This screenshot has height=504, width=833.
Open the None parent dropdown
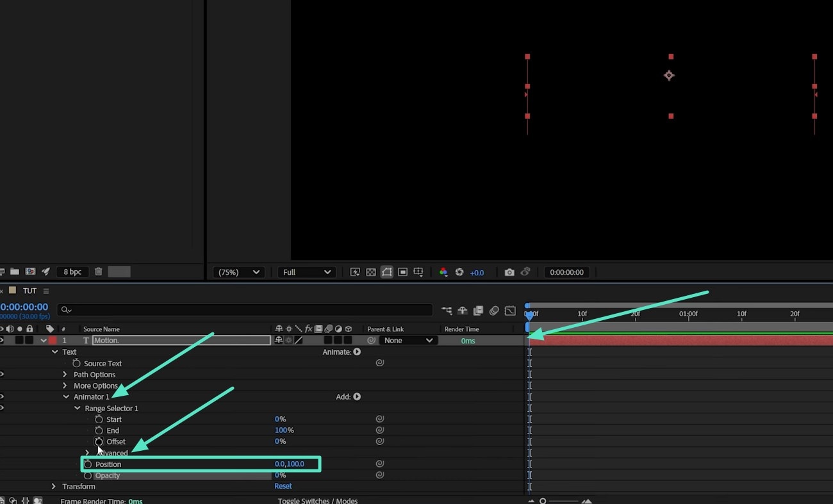point(409,340)
